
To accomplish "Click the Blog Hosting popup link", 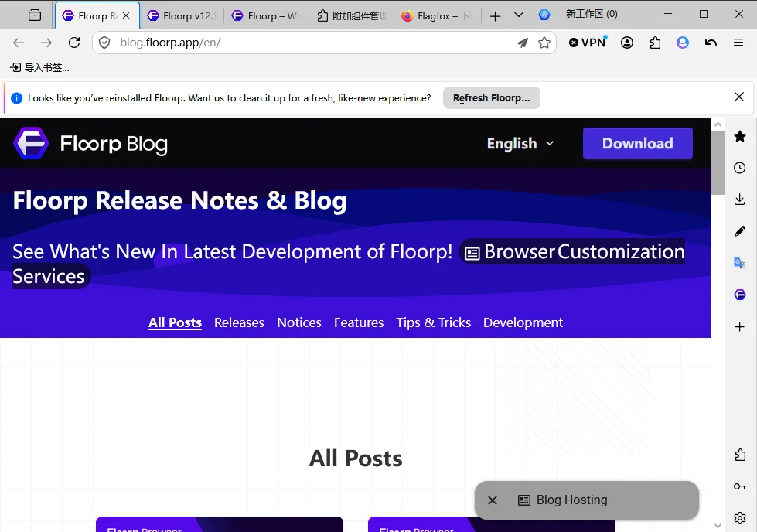I will pyautogui.click(x=571, y=500).
